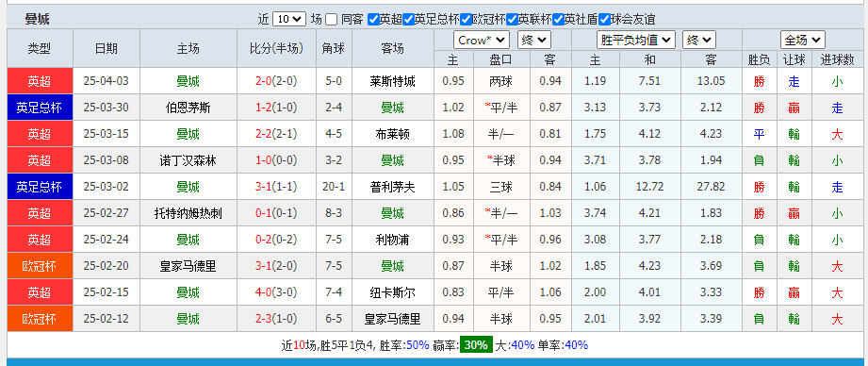Screen dimensions: 868x366
Task: Open away team 纽卡斯尔
Action: (x=392, y=293)
